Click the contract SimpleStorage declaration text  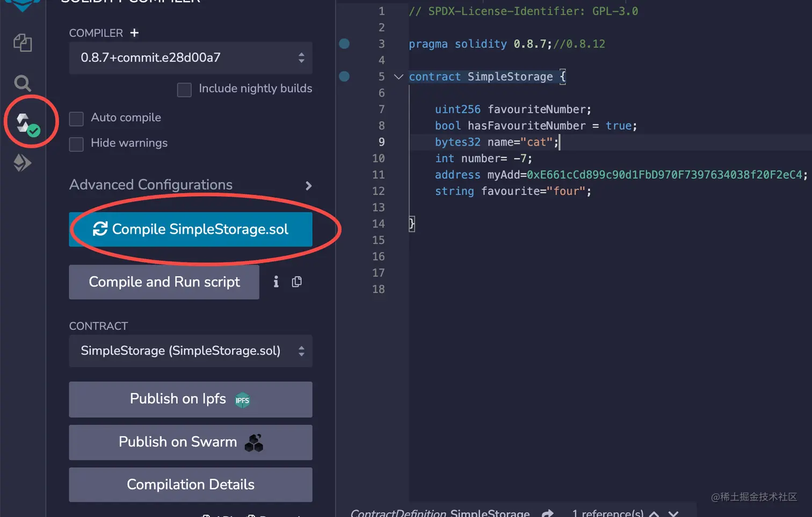[487, 77]
